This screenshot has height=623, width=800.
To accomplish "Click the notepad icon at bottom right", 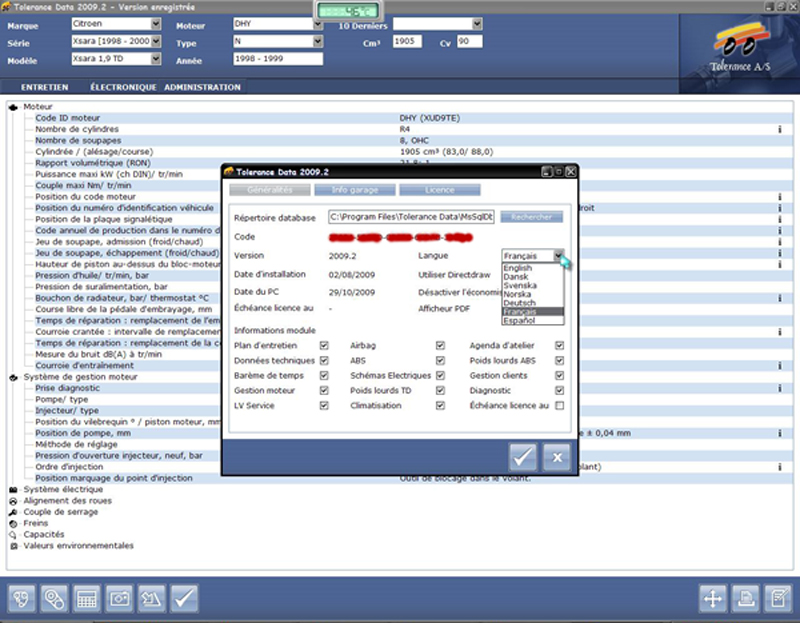I will 777,598.
